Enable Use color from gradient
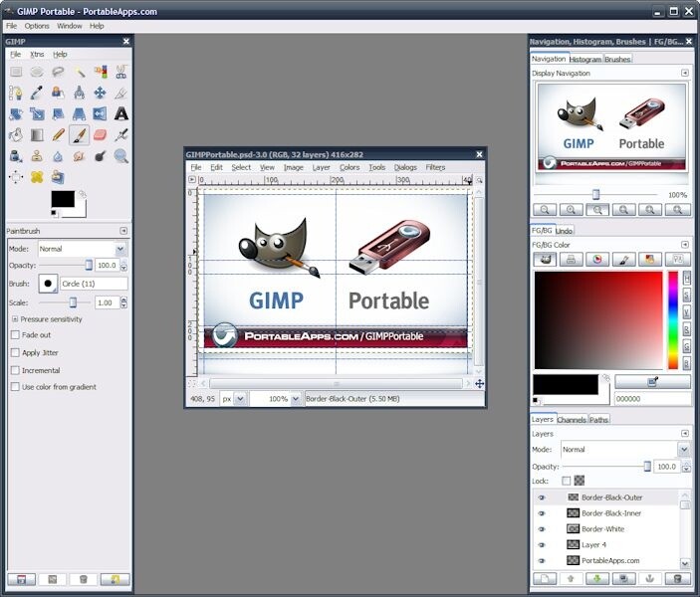The width and height of the screenshot is (700, 597). point(15,387)
